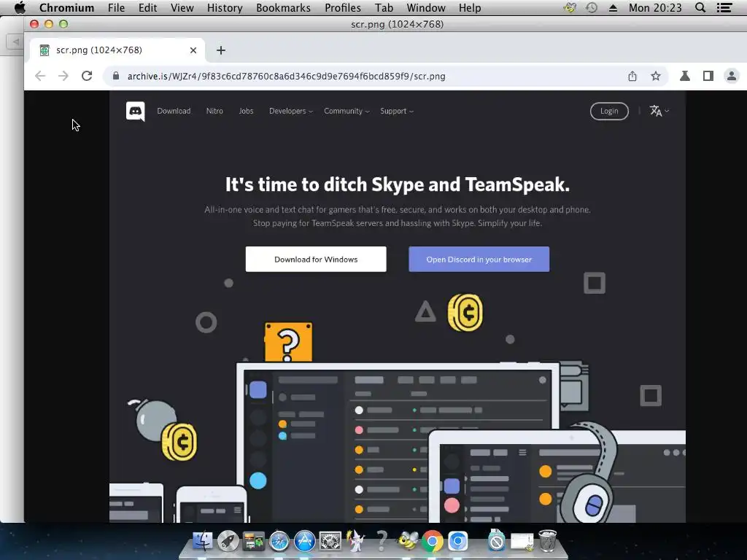
Task: Open the Apple menu
Action: point(20,8)
